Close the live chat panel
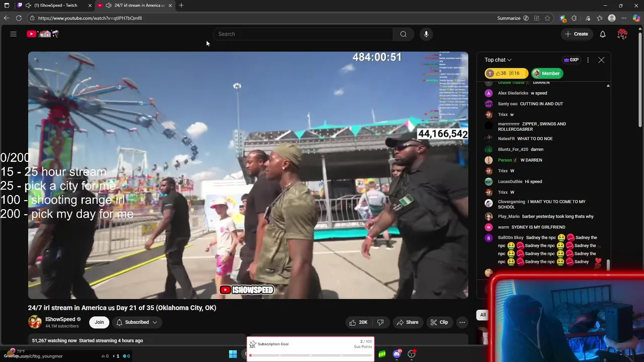Viewport: 644px width, 362px height. coord(601,60)
